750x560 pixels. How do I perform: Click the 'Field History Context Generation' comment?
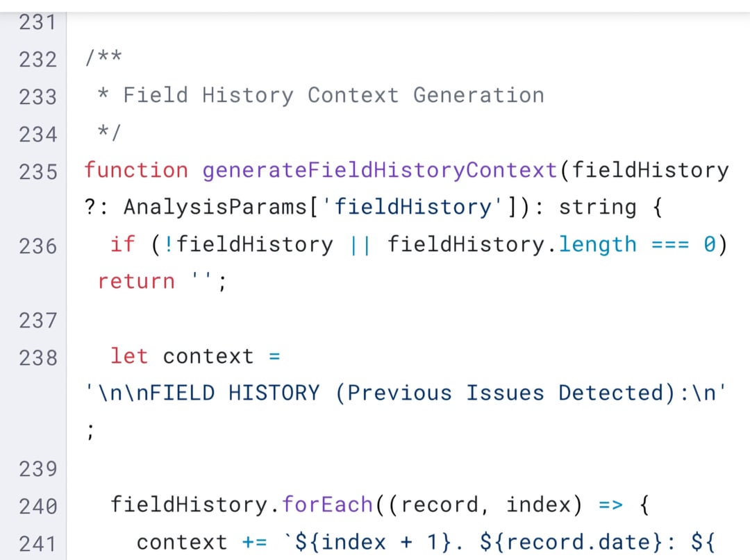coord(333,95)
